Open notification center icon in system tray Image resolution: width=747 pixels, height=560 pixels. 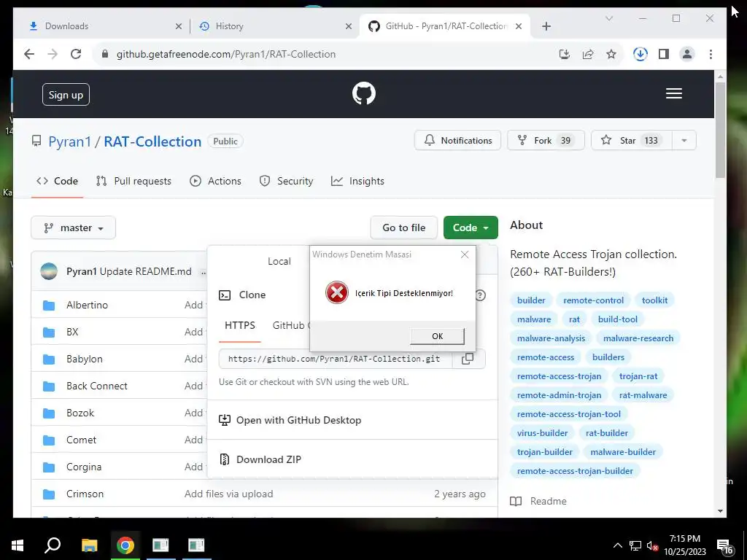pyautogui.click(x=725, y=546)
